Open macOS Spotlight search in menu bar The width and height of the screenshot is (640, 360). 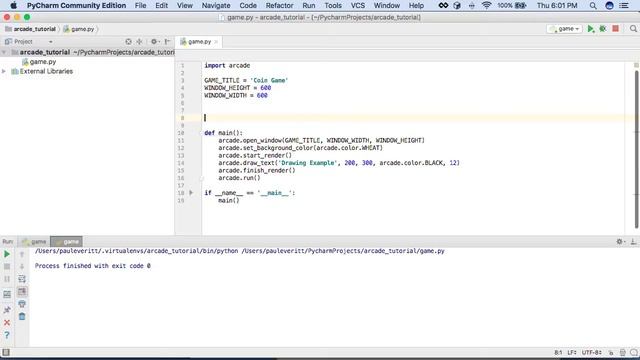(x=593, y=6)
